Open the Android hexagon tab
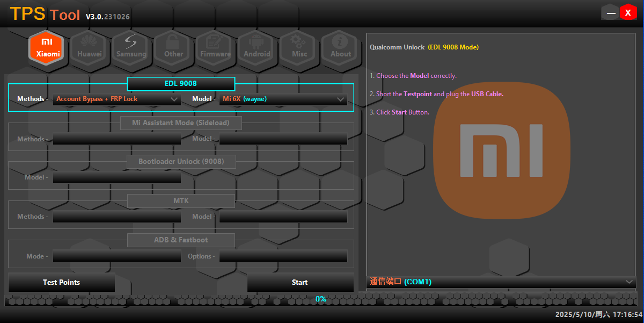 (257, 48)
